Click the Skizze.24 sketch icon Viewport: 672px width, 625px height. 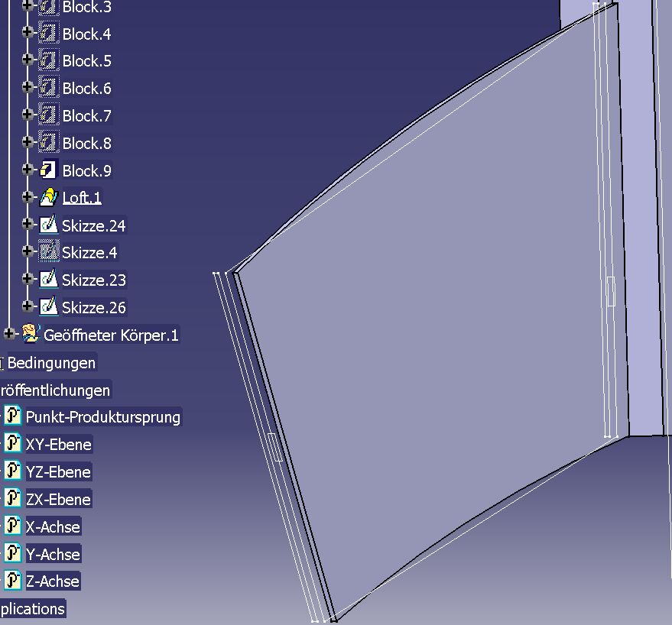(x=48, y=224)
